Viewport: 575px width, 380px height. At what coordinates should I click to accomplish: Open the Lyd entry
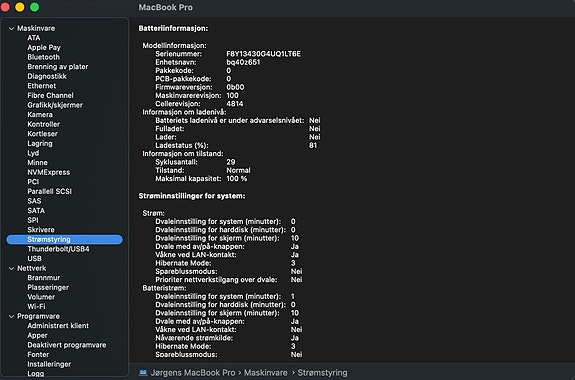point(33,153)
